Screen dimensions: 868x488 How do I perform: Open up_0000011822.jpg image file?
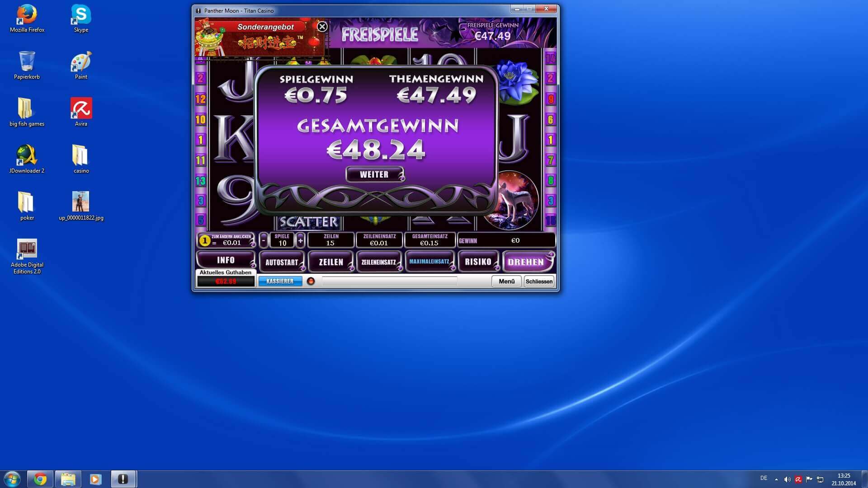click(x=81, y=206)
